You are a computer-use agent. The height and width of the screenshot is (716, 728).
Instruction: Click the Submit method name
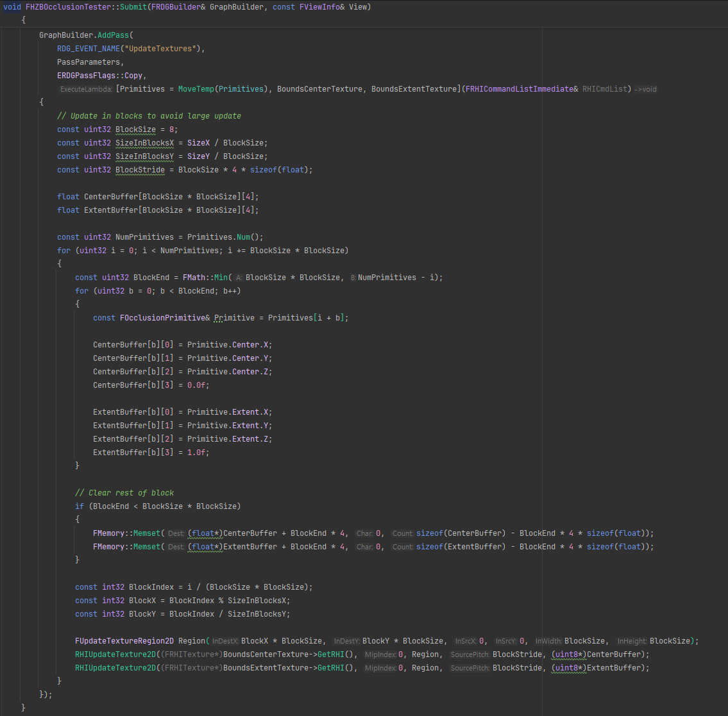point(133,7)
